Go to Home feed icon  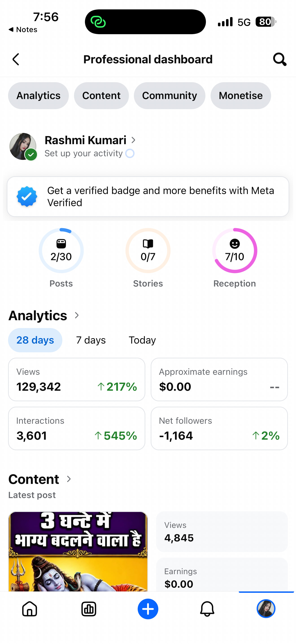30,609
